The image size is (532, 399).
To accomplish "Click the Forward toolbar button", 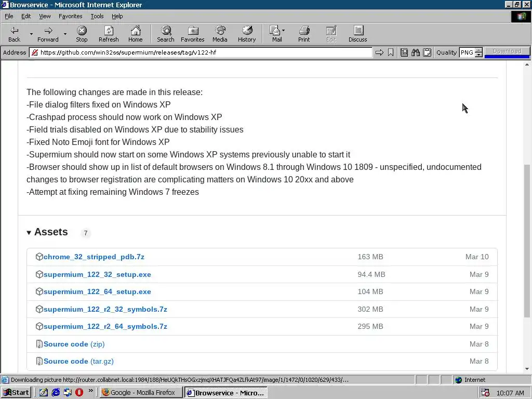I will pyautogui.click(x=48, y=34).
